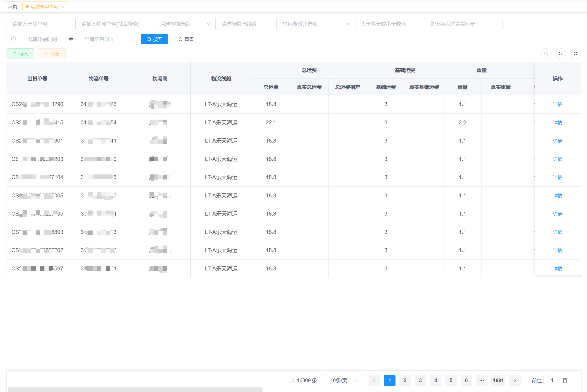Click the round search toggle icon
The image size is (587, 392).
point(546,54)
